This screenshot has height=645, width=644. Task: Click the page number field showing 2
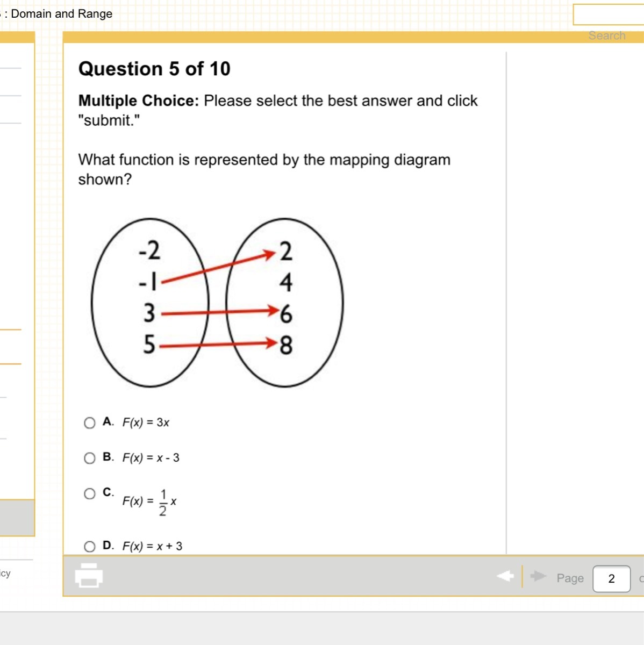click(611, 579)
